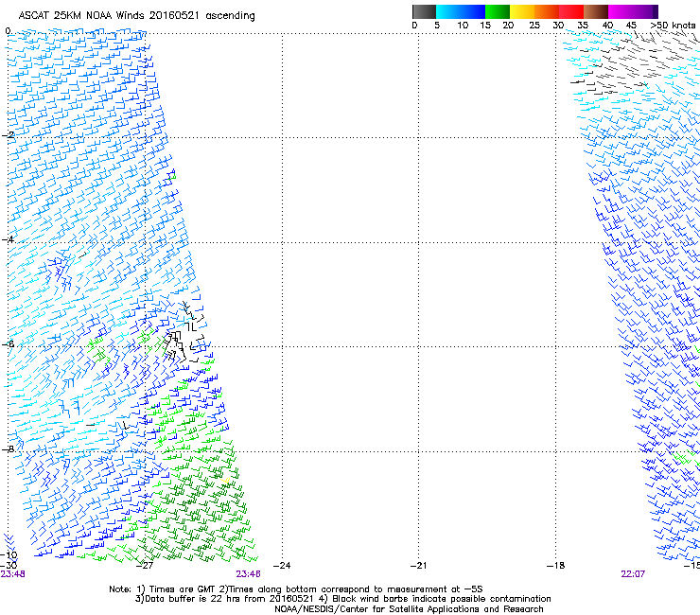Screen dimensions: 700x615
Task: Click the yellow 20–25 knots color bar segment
Action: [522, 11]
